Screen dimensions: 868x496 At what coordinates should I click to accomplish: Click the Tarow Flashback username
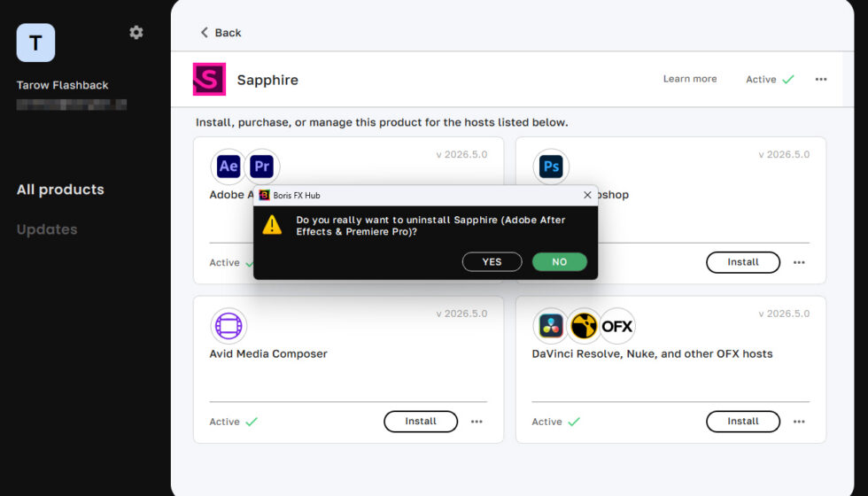click(63, 85)
